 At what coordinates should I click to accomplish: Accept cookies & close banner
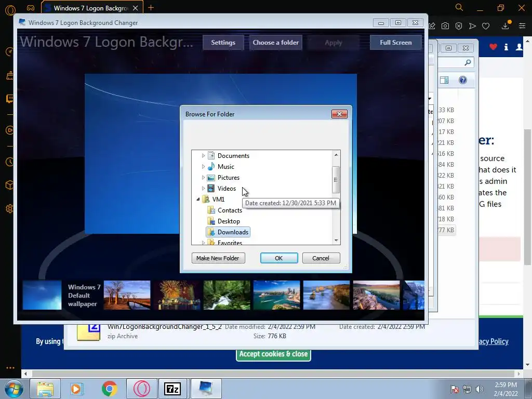click(x=273, y=354)
